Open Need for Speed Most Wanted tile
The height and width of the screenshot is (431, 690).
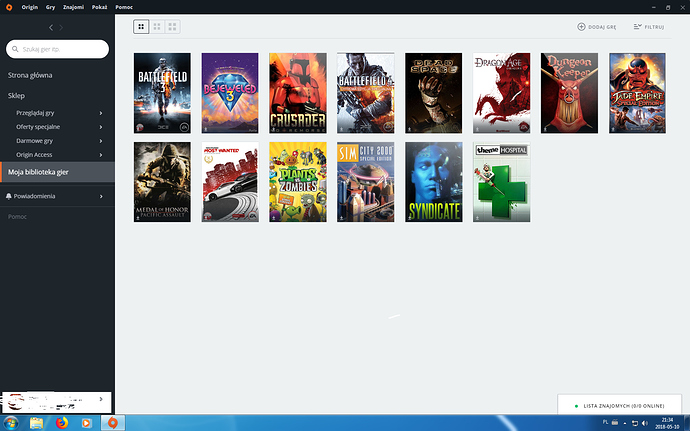[x=230, y=182]
